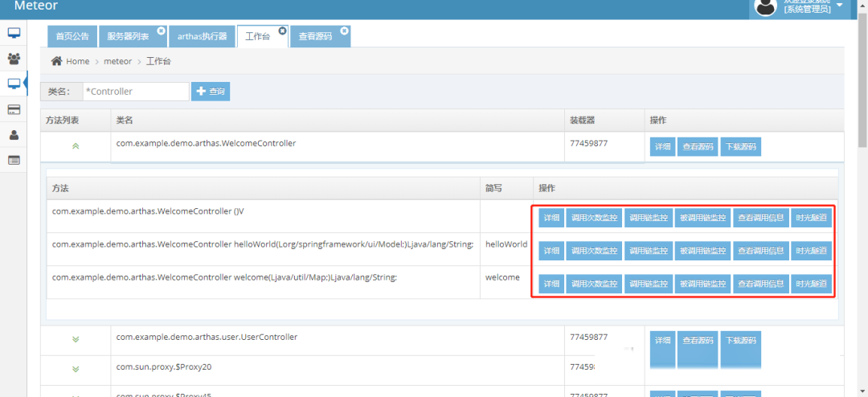Open the window list icon at sidebar bottom
Viewport: 868px width, 397px height.
click(14, 160)
